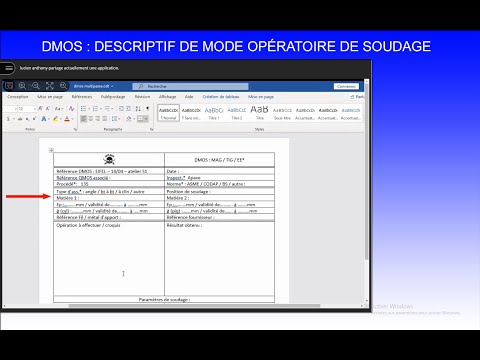The width and height of the screenshot is (480, 360).
Task: Open the Change Case Aa dropdown
Action: pyautogui.click(x=58, y=108)
